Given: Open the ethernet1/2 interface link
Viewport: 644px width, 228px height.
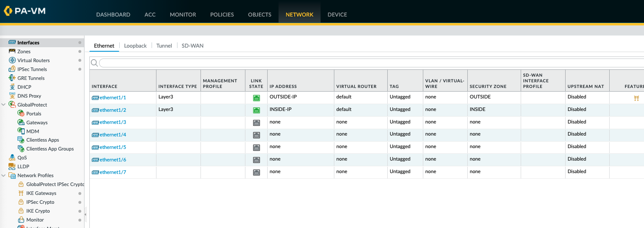Looking at the screenshot, I should pyautogui.click(x=113, y=110).
